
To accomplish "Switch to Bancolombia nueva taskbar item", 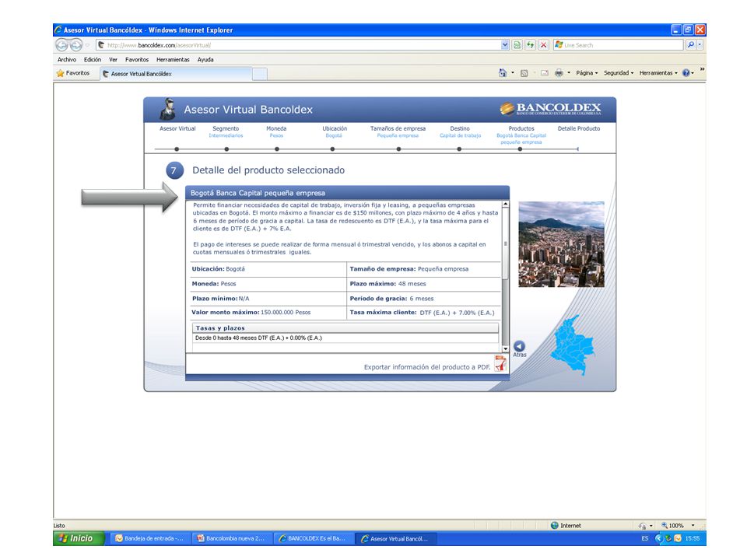I will point(232,538).
